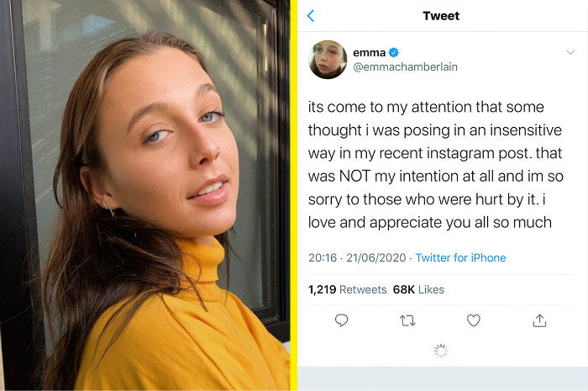Open the Twitter for iPhone link
This screenshot has height=391, width=588.
point(460,257)
